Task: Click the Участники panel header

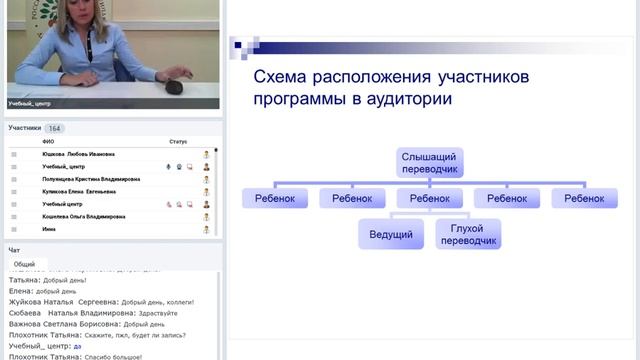Action: point(25,128)
